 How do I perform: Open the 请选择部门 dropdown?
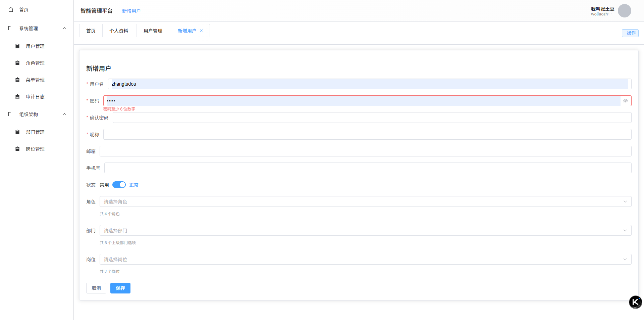pos(365,230)
